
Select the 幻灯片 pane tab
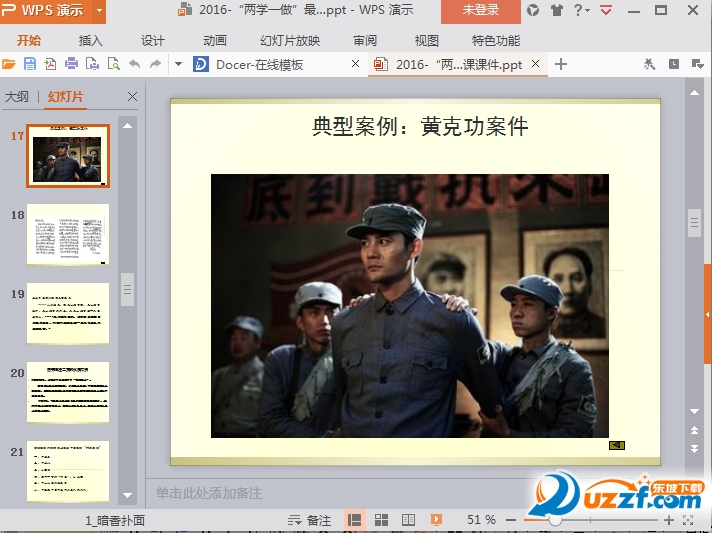65,97
